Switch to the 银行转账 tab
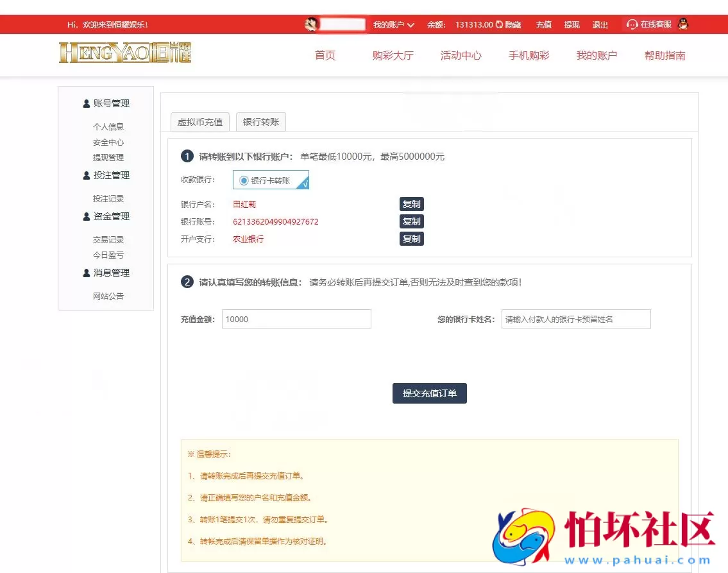 (x=260, y=121)
